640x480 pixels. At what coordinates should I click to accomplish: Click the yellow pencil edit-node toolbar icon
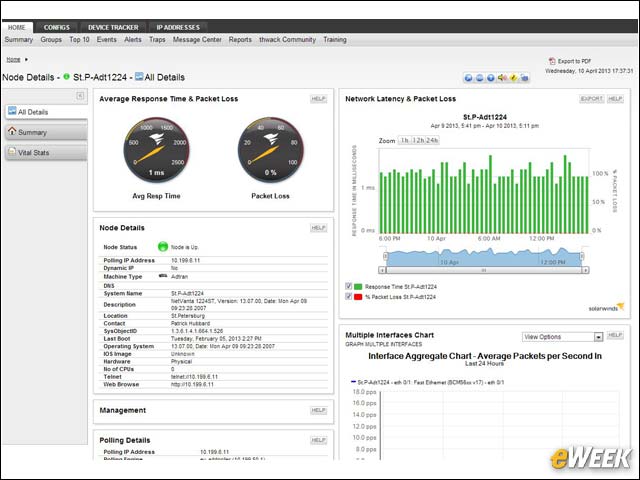(513, 78)
